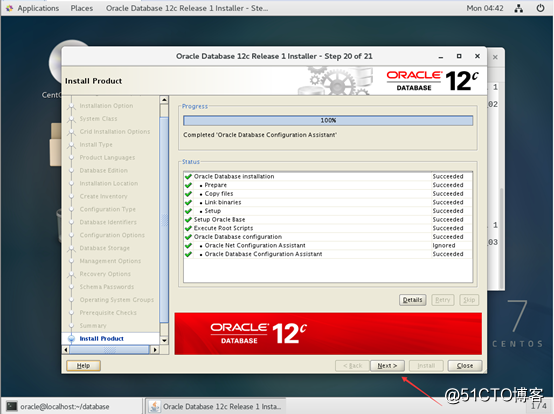
Task: Click the network icon in the system tray
Action: point(519,8)
